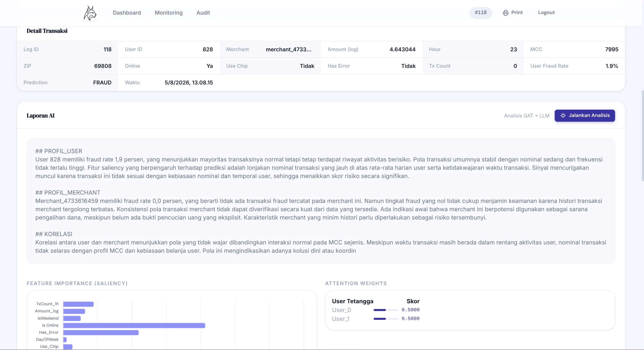Screen dimensions: 644x350
Task: Click User ID value 828
Action: [x=208, y=49]
